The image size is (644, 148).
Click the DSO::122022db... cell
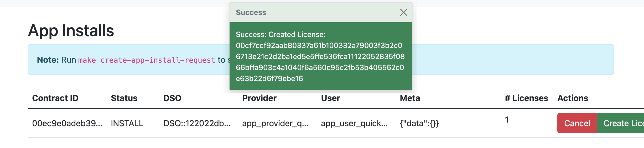tap(197, 123)
